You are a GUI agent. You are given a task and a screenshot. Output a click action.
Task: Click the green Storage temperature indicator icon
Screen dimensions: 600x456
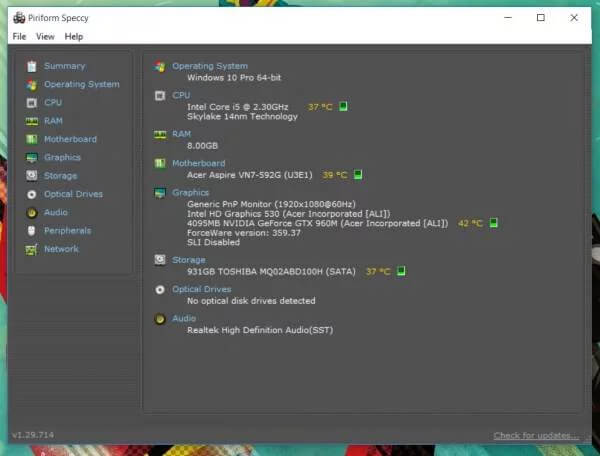(x=401, y=271)
